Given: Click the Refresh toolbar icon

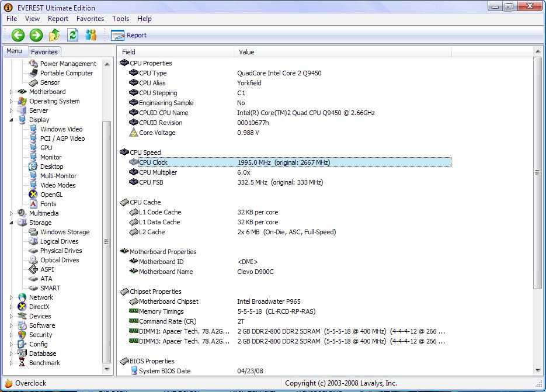Looking at the screenshot, I should pos(72,35).
